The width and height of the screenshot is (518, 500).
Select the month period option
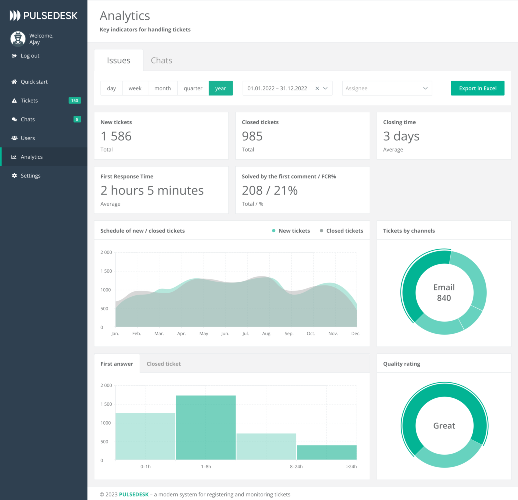pyautogui.click(x=163, y=88)
